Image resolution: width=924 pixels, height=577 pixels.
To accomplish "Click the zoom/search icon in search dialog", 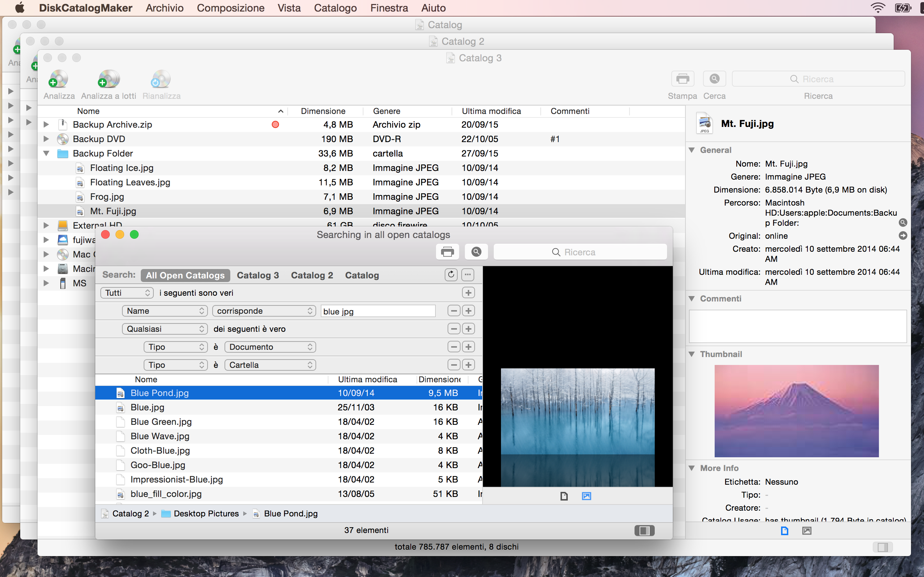I will [477, 251].
